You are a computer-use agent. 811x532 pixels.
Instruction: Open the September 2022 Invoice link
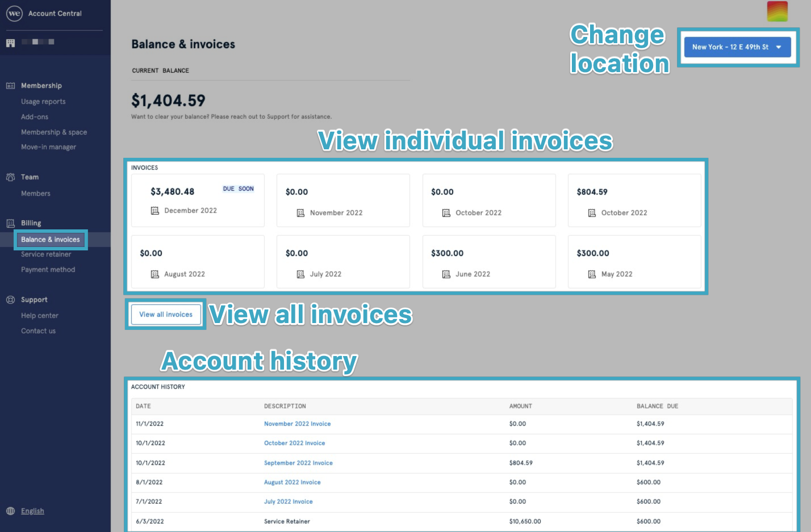[298, 463]
